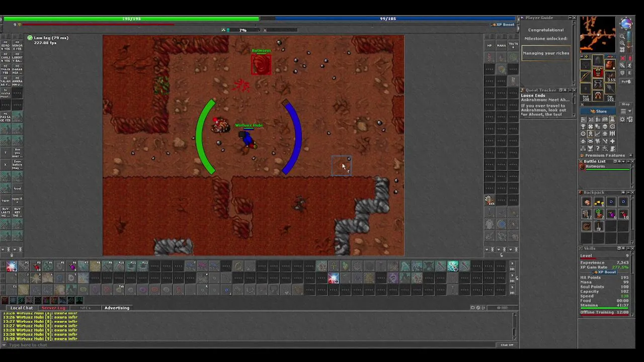Toggle chase opponent running figure button
This screenshot has height=362, width=644.
point(630,65)
